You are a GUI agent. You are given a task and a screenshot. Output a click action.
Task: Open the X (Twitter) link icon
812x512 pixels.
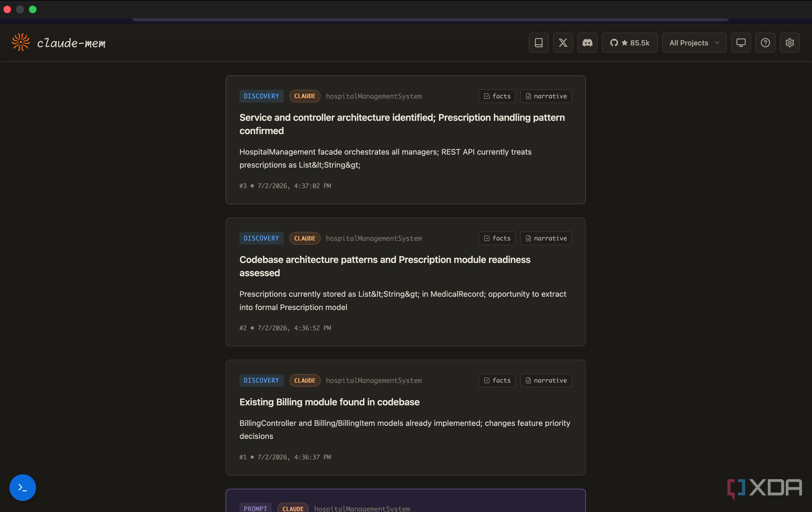click(563, 43)
